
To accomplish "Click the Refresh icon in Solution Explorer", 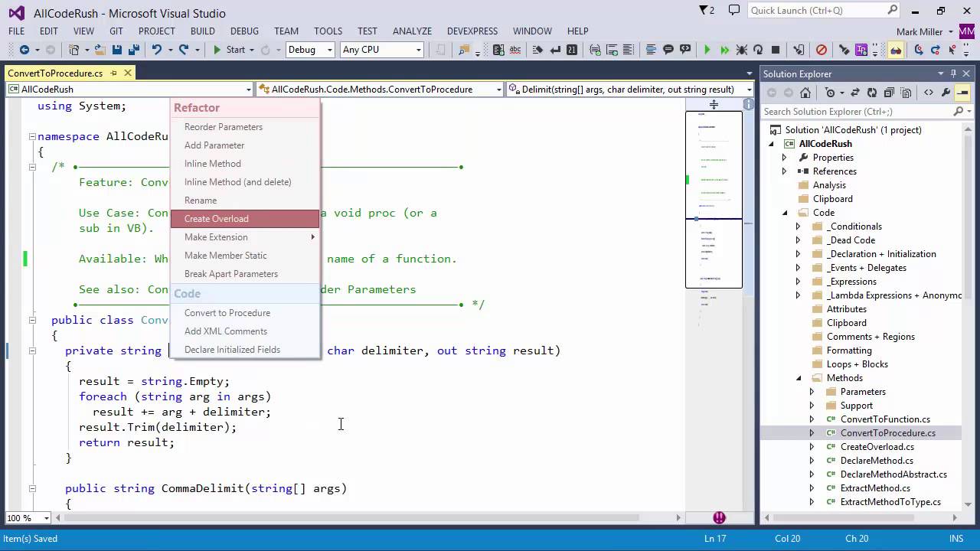I will [872, 93].
